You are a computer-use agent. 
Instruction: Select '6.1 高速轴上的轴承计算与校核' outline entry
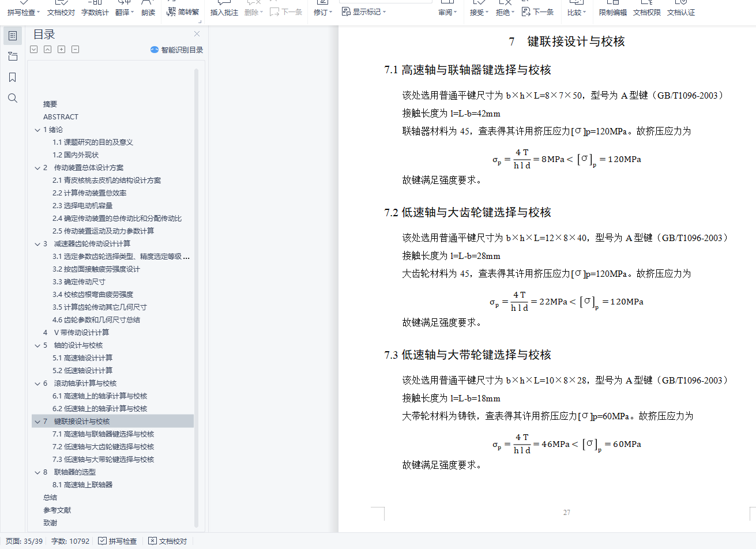point(100,396)
